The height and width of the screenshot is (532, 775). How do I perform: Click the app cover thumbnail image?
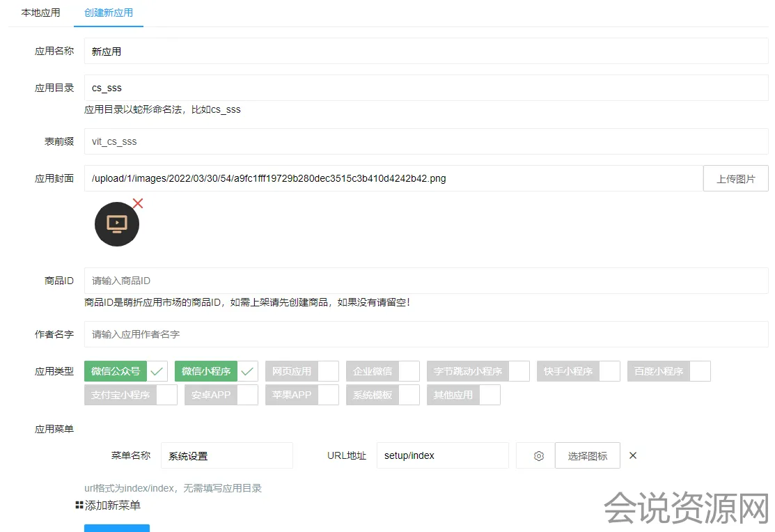click(x=117, y=224)
